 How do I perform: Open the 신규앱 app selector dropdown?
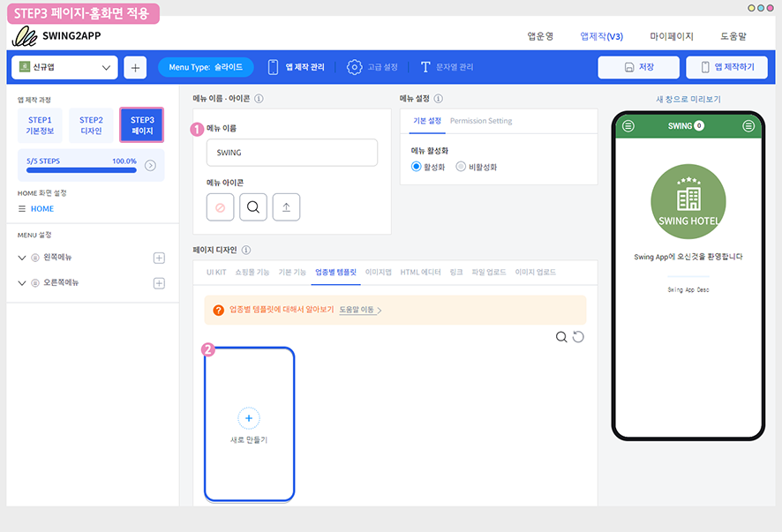64,67
